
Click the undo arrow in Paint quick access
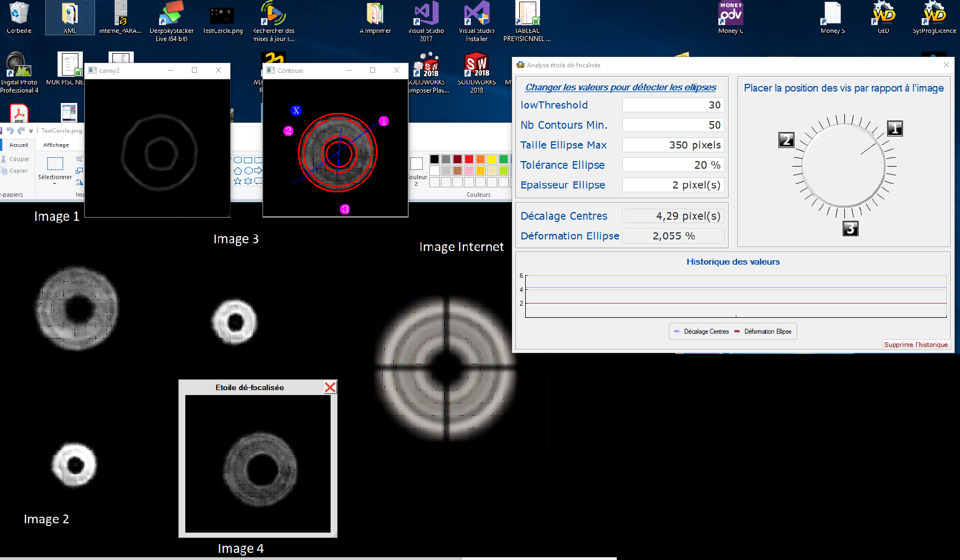coord(10,130)
